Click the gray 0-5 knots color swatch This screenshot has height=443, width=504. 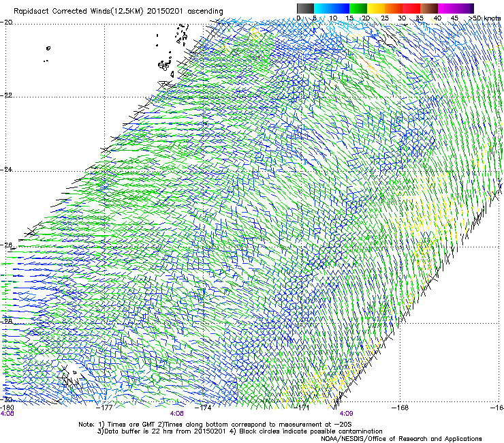[305, 8]
